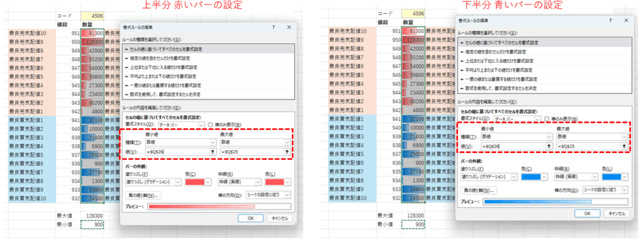644x241 pixels.
Task: Select yellow code cell 4506 behind blue-bar dialog
Action: coord(413,13)
